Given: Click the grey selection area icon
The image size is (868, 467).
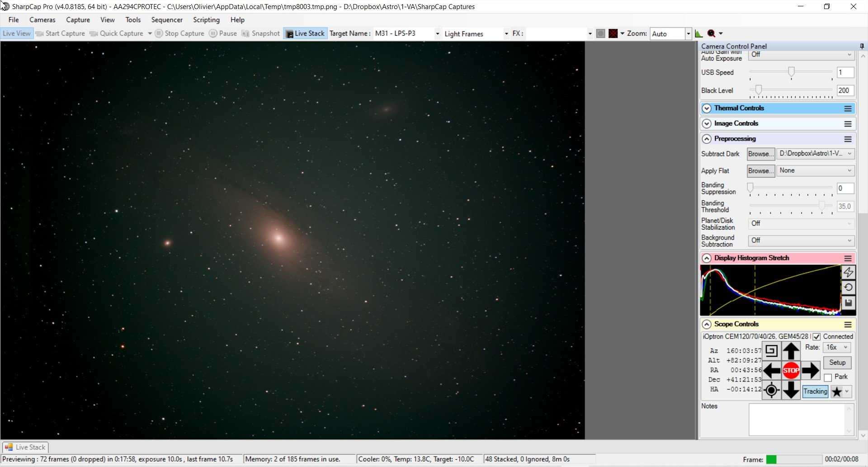Looking at the screenshot, I should 601,33.
